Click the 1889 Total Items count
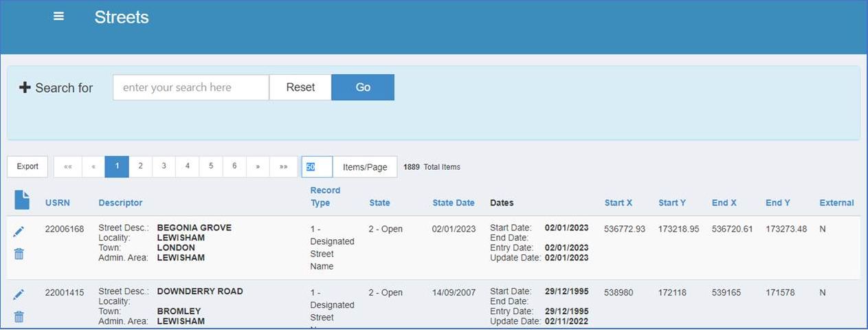 tap(432, 167)
